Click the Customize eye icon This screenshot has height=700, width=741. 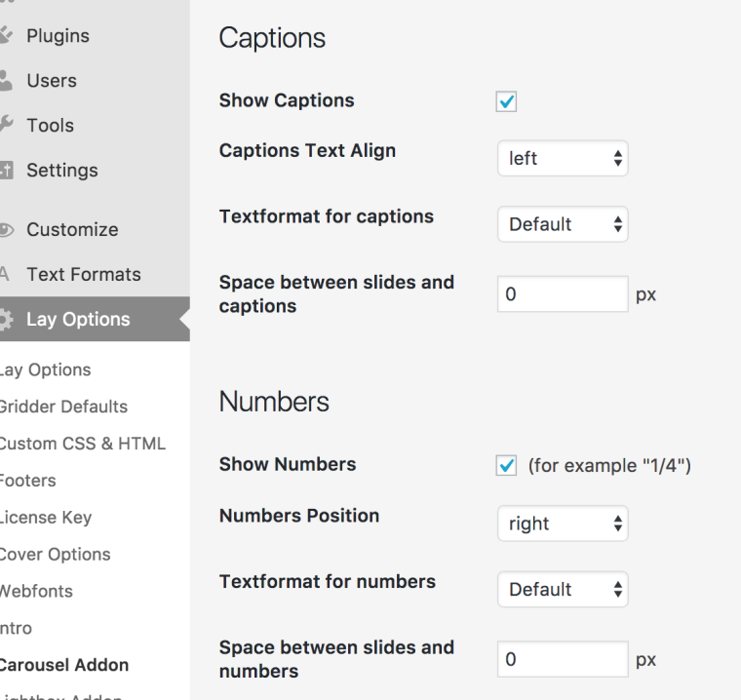point(6,230)
